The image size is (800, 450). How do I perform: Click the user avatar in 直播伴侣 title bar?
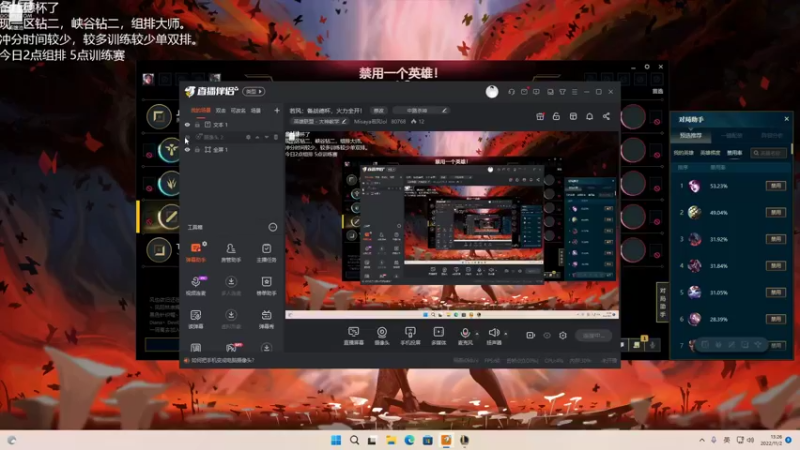tap(492, 91)
